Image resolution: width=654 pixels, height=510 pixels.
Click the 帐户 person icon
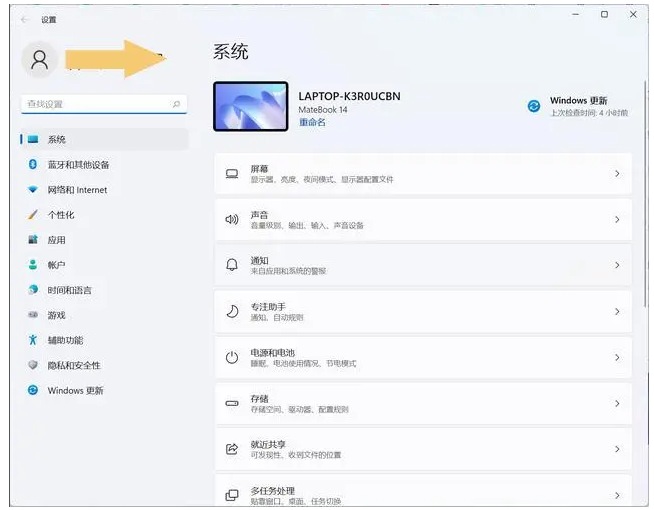33,265
